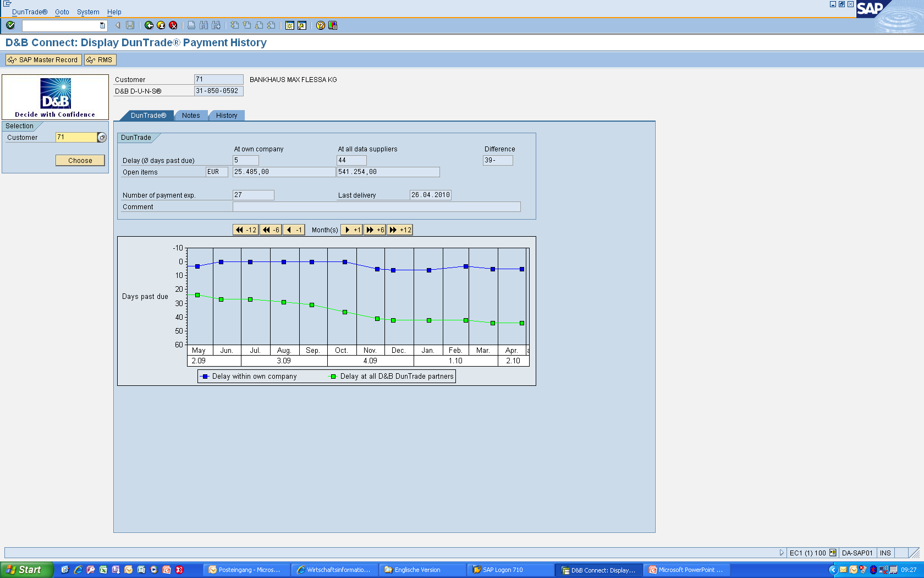Click the Save diskette icon
The image size is (924, 578).
coord(130,25)
